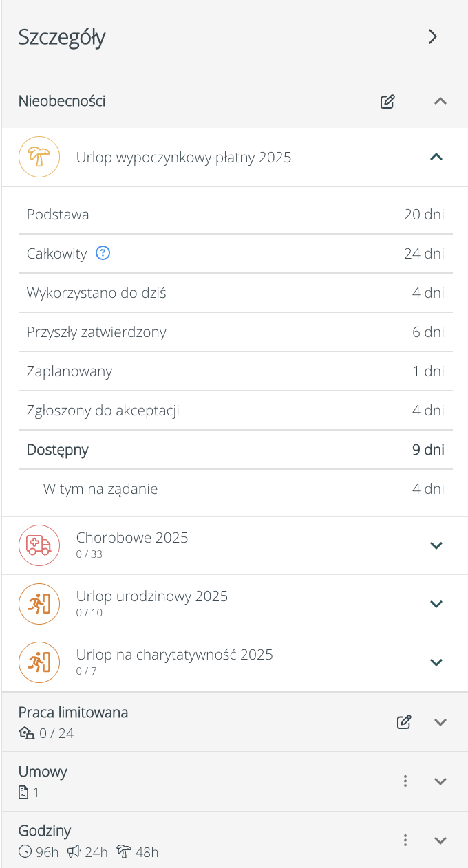Open the three-dot menu for Umowy
Viewport: 468px width, 868px height.
405,781
